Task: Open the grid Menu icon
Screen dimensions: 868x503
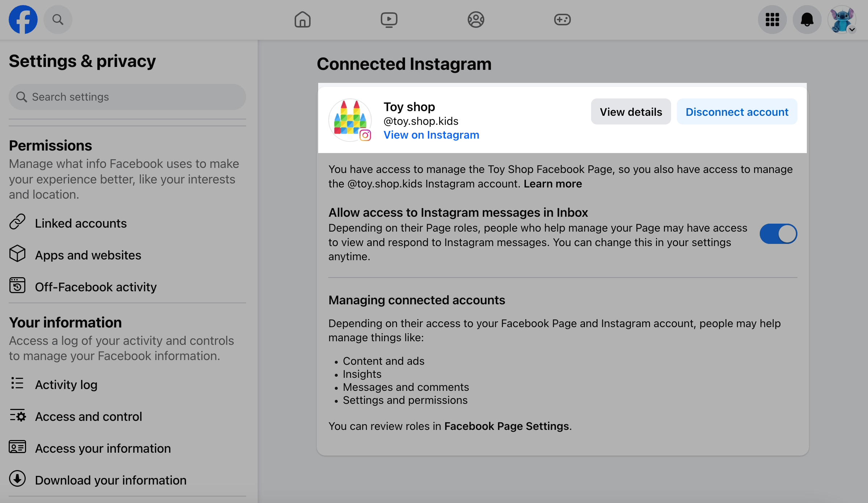Action: pyautogui.click(x=772, y=20)
